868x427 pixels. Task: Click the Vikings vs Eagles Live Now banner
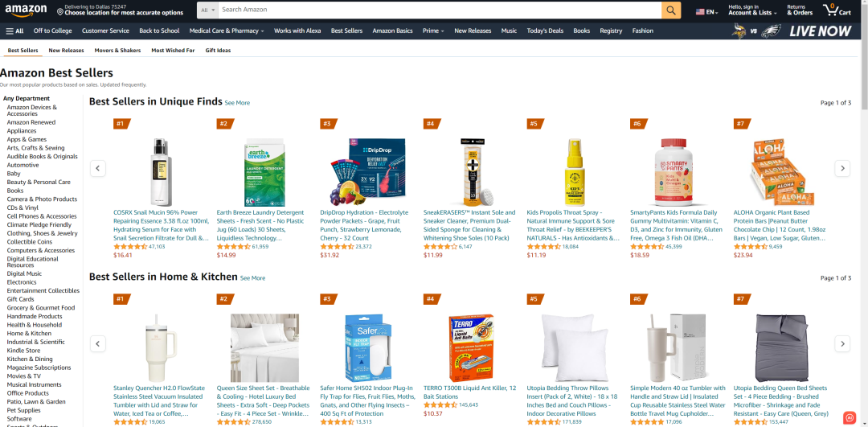[x=791, y=31]
